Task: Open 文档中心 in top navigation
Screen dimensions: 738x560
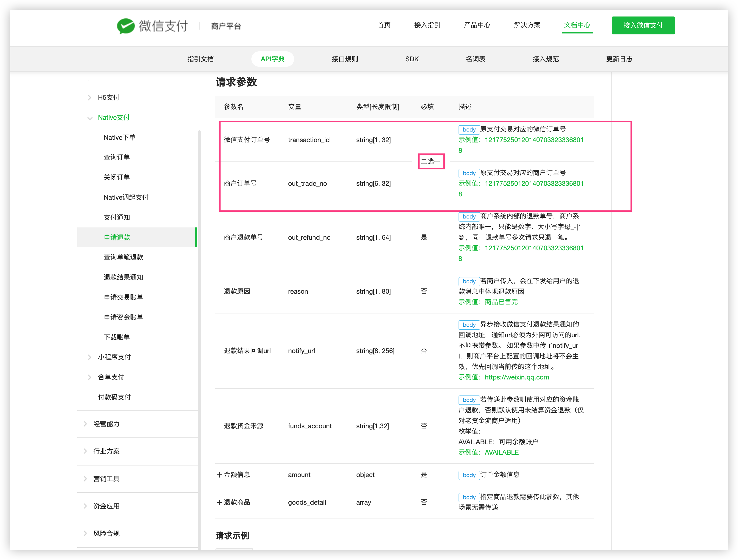Action: (577, 25)
